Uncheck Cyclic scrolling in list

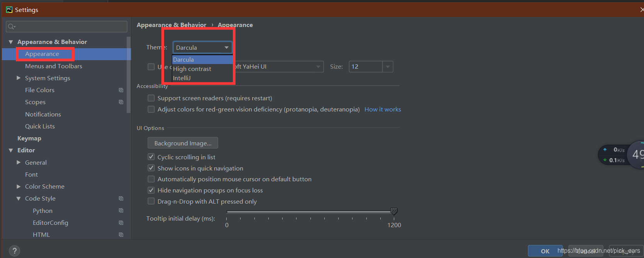click(151, 157)
